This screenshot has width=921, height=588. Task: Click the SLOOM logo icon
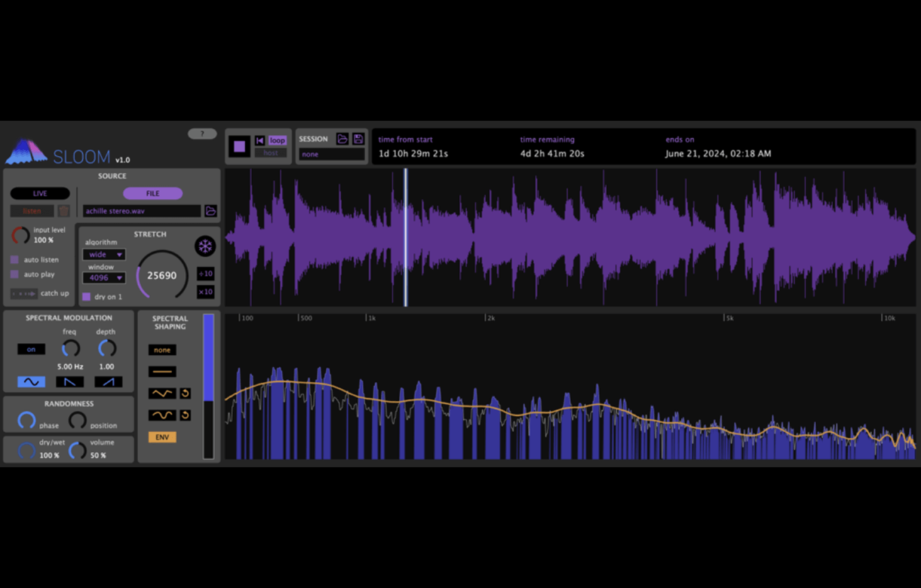point(26,152)
